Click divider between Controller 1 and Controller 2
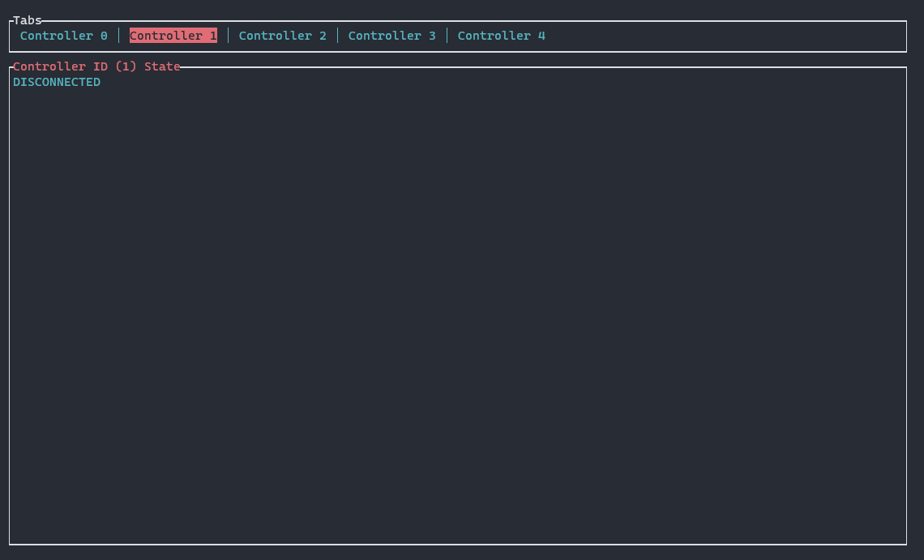924x560 pixels. point(228,36)
